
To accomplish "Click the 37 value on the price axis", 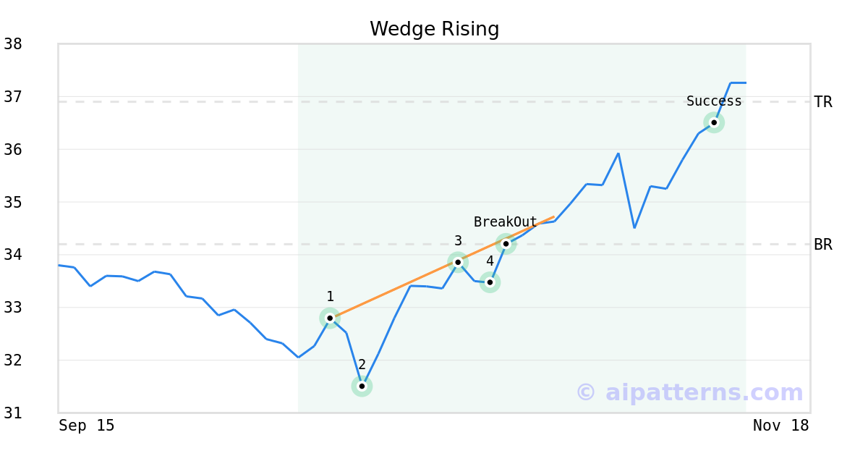I will (x=13, y=97).
